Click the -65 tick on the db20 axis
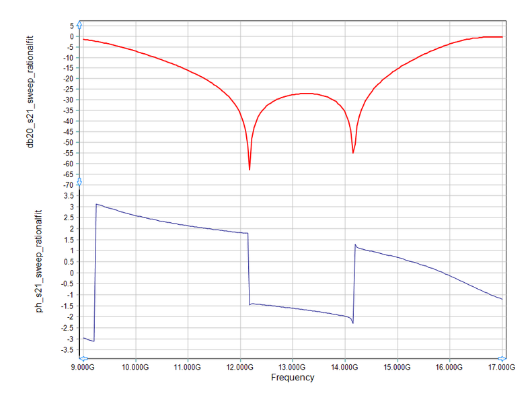 point(69,174)
